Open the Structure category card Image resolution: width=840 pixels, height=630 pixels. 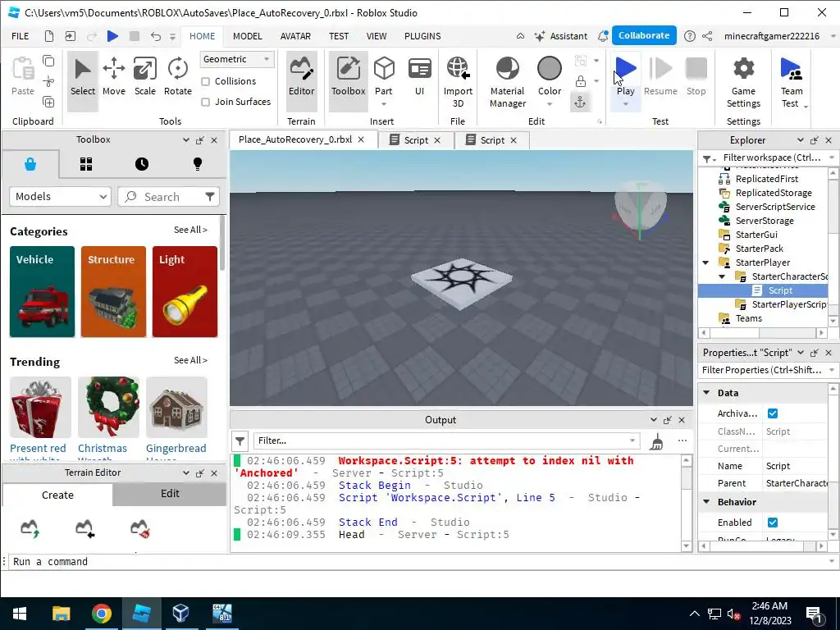[x=113, y=291]
